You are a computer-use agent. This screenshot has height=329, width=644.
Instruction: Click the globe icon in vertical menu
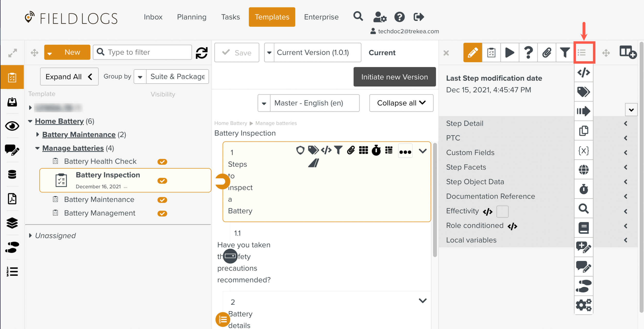point(583,170)
